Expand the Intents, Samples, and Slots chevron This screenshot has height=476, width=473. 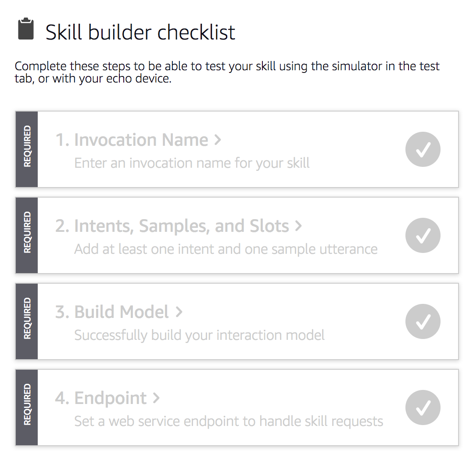(298, 226)
